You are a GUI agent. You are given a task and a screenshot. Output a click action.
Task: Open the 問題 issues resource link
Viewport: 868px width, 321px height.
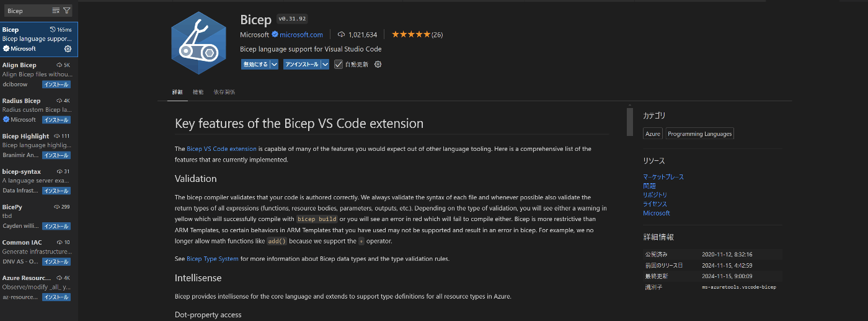click(x=649, y=186)
